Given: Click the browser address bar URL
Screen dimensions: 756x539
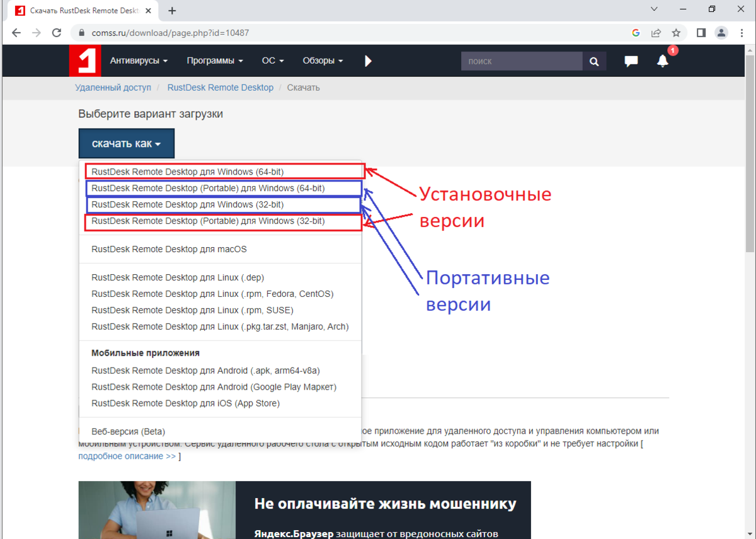Looking at the screenshot, I should click(170, 33).
